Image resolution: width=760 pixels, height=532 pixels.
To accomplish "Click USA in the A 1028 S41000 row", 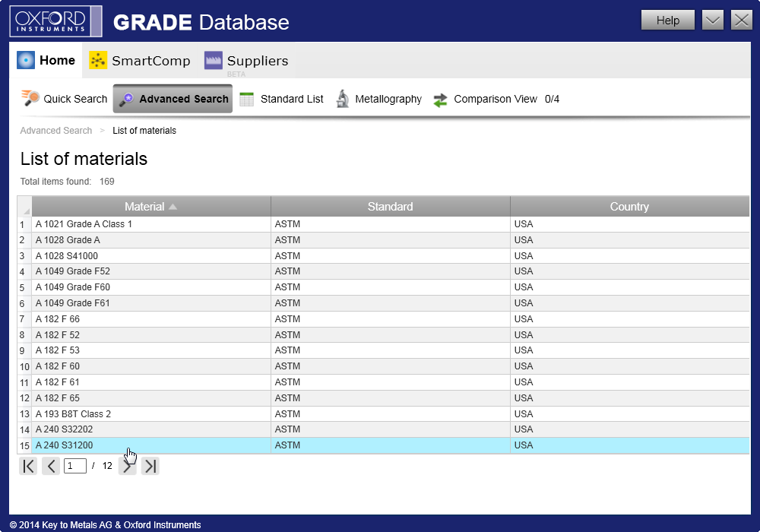I will click(524, 256).
